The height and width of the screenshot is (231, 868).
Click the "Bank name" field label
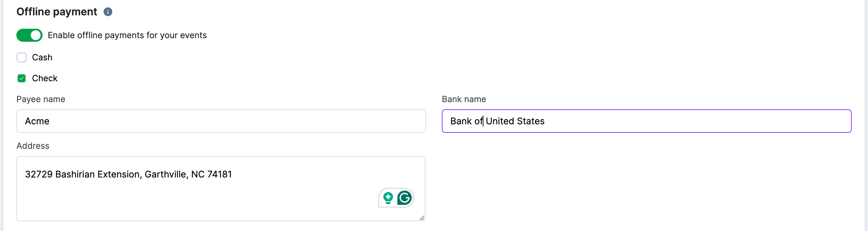(x=464, y=99)
